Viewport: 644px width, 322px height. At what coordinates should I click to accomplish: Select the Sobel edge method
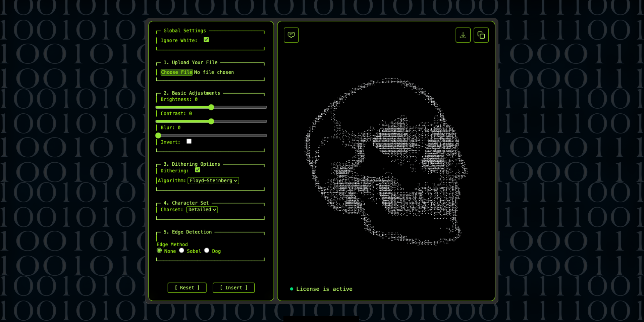pos(181,250)
